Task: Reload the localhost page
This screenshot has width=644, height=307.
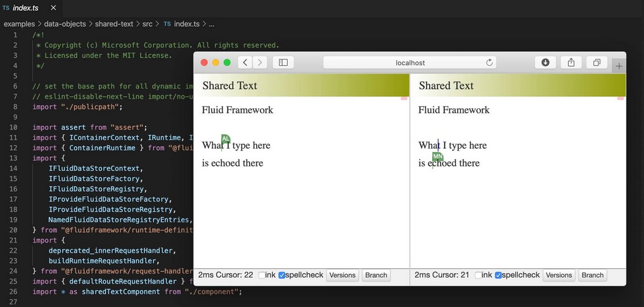Action: click(489, 62)
